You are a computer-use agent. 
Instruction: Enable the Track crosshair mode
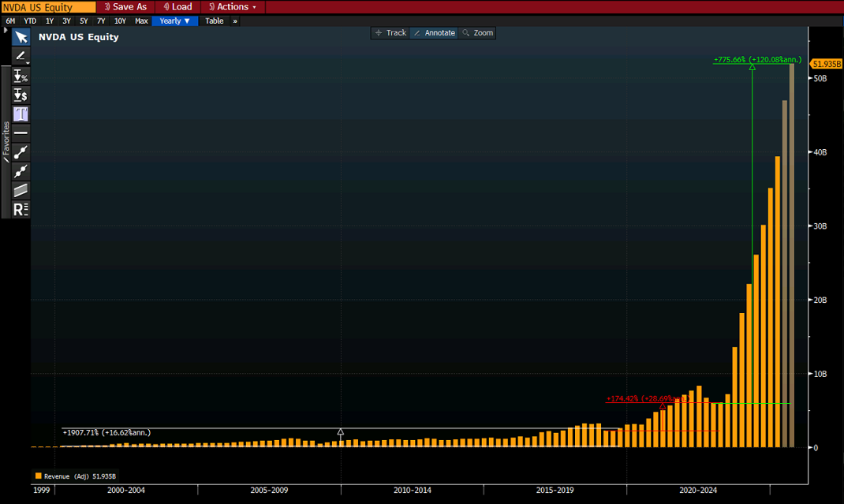(x=390, y=33)
